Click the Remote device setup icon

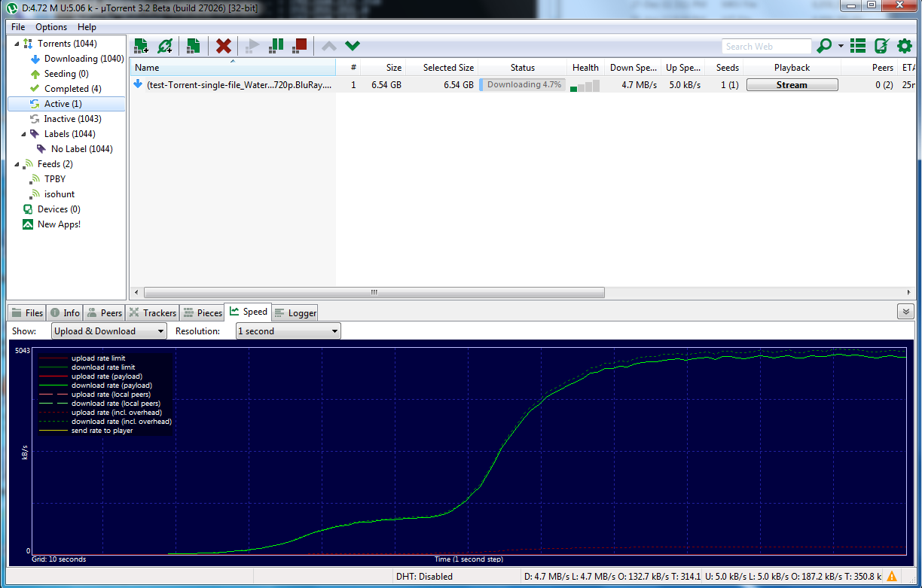(x=881, y=46)
